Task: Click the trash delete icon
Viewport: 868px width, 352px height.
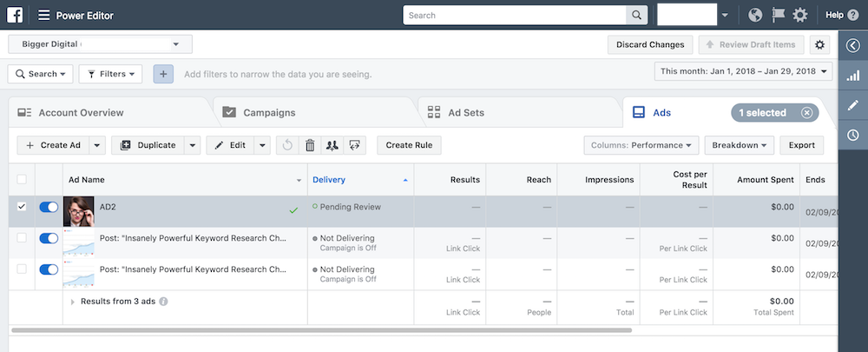Action: [x=310, y=145]
